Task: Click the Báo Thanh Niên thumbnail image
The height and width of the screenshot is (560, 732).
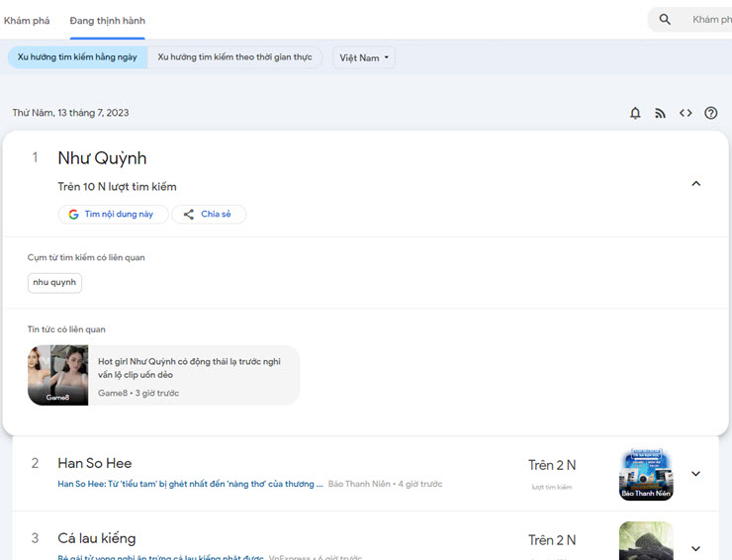Action: pos(646,474)
